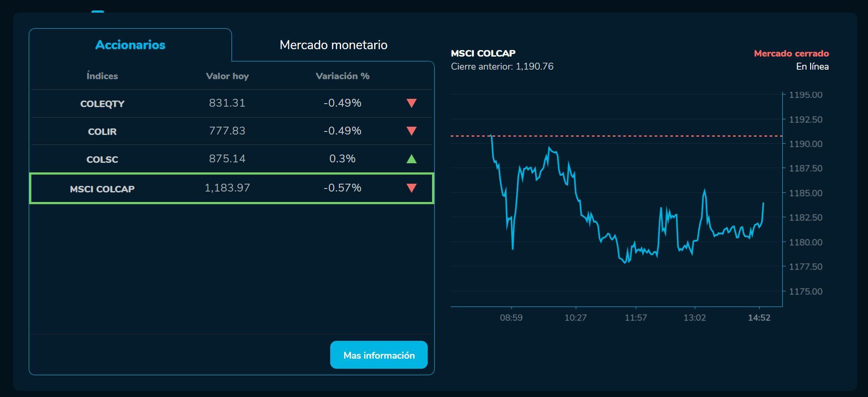Click the Mercado cerrado status indicator

791,53
